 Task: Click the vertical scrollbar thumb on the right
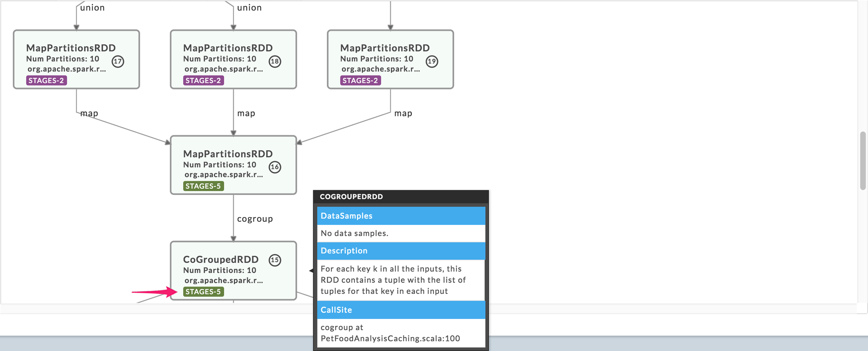pos(863,161)
